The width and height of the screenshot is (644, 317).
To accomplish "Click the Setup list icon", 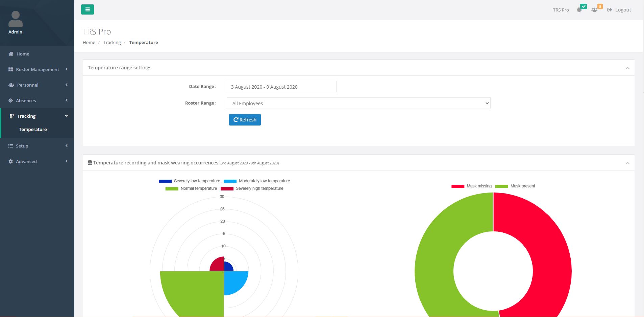I will click(10, 146).
